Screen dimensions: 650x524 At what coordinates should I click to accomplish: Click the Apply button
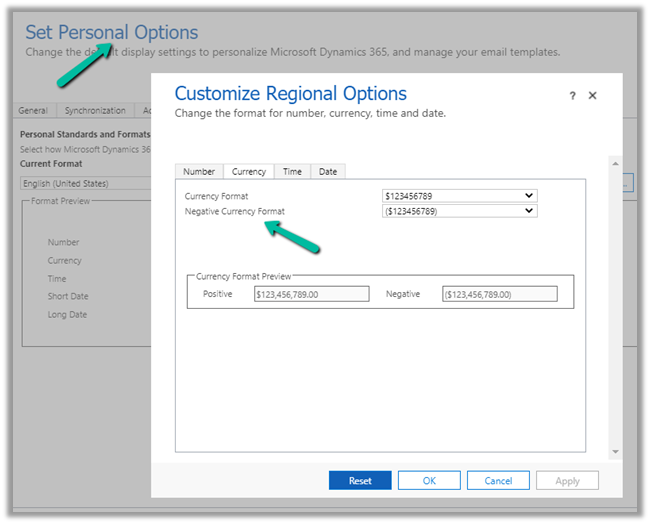(567, 481)
